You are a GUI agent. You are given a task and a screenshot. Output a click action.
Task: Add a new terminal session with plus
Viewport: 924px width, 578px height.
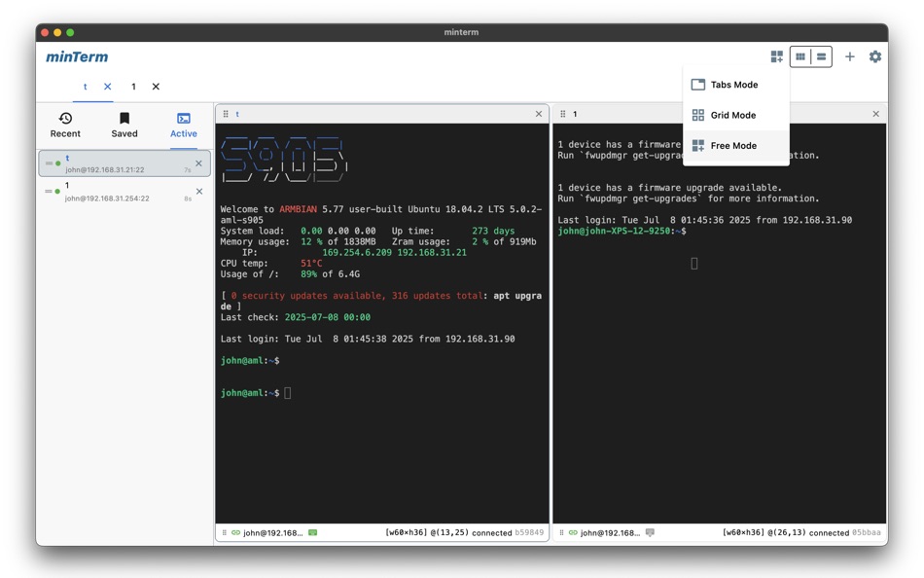[x=850, y=56]
